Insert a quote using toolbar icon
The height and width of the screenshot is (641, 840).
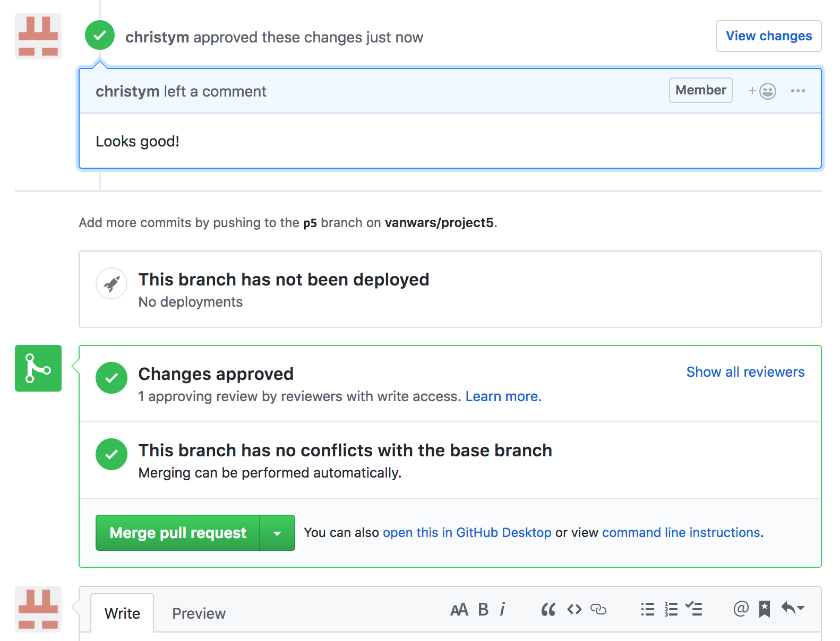(548, 610)
